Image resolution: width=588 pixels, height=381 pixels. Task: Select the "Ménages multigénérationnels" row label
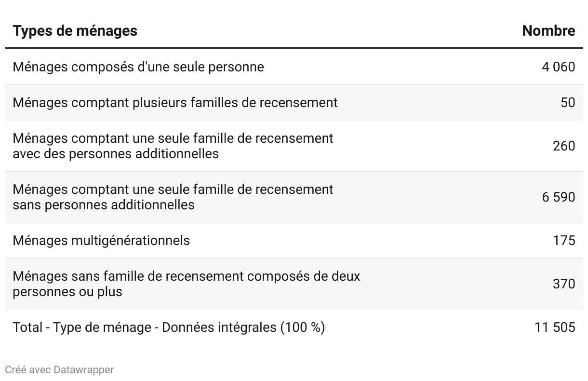tap(101, 240)
